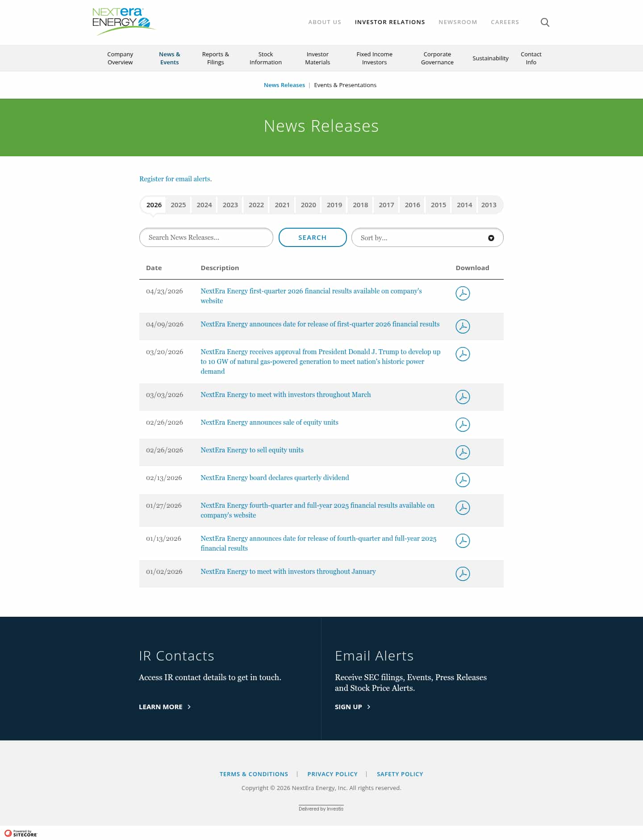The width and height of the screenshot is (643, 840).
Task: Download PDF for 04/09/2026 release date announcement
Action: 463,326
